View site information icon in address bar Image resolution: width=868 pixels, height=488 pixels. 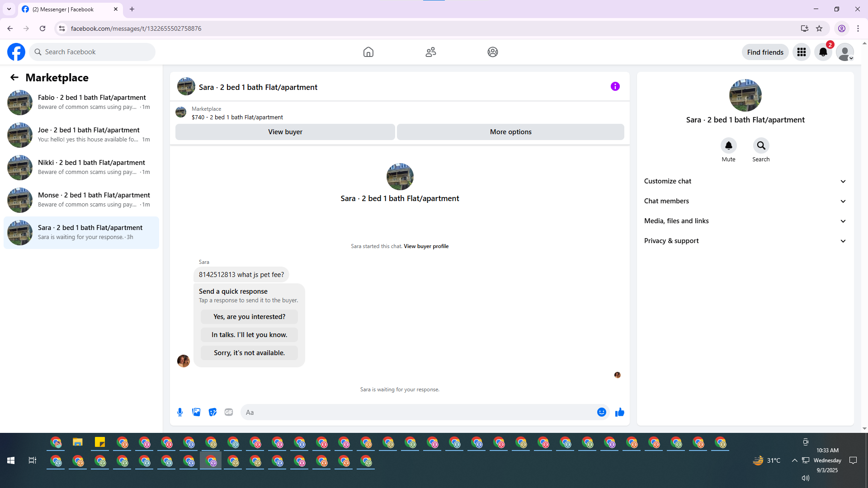62,28
